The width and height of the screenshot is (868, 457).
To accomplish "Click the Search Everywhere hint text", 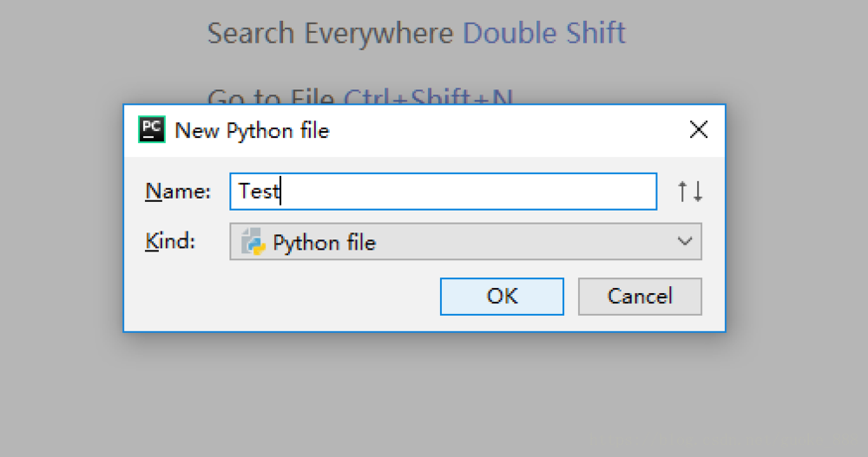I will [330, 33].
